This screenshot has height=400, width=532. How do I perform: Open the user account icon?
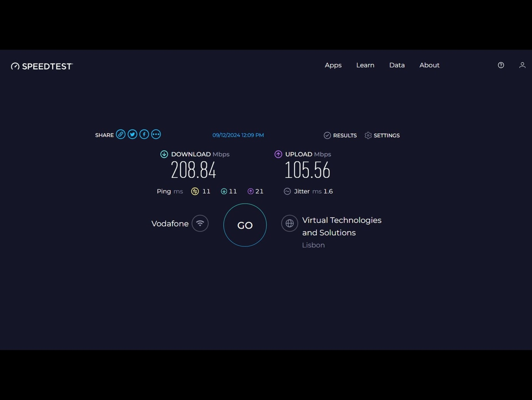(522, 65)
